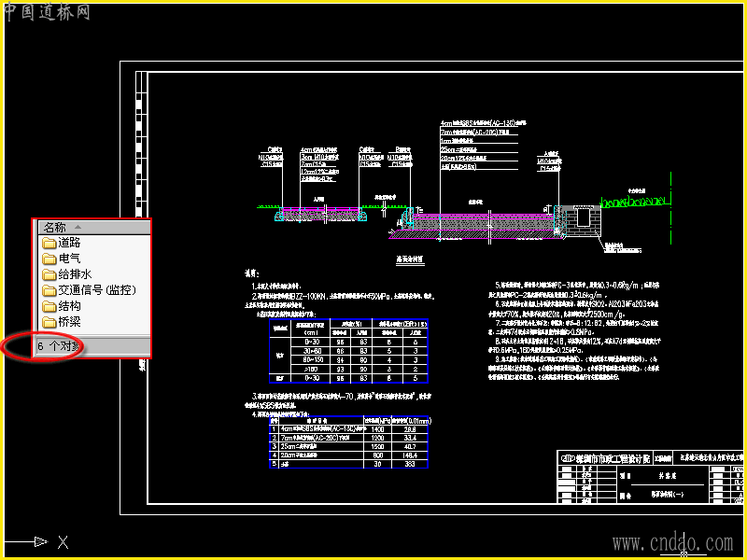Click the 结构 folder icon
The width and height of the screenshot is (747, 560).
[49, 306]
